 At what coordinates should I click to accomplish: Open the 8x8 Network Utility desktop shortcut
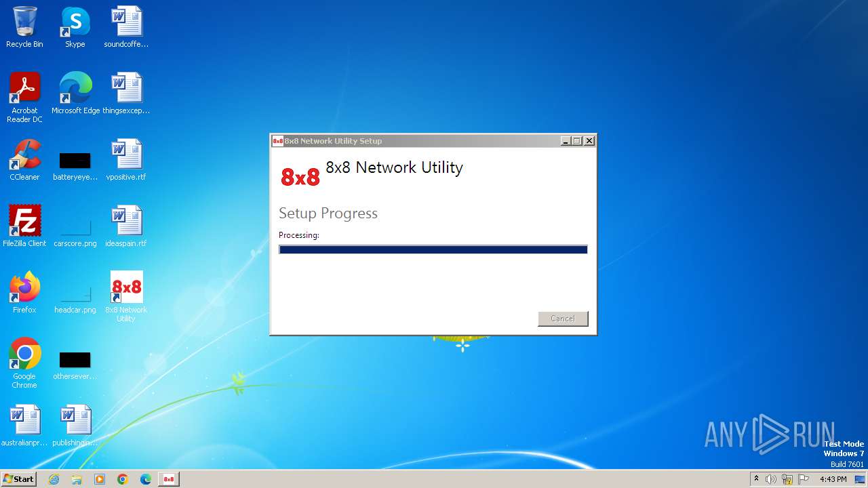click(x=126, y=296)
